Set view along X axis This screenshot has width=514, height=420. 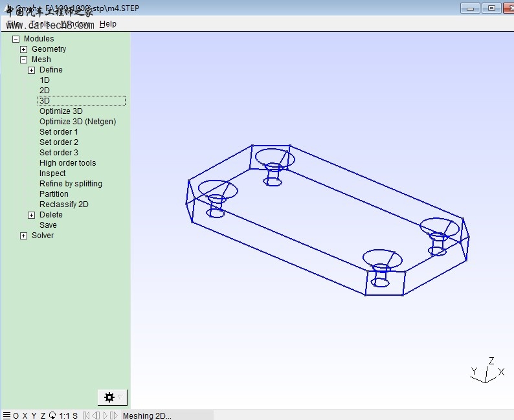(x=25, y=415)
